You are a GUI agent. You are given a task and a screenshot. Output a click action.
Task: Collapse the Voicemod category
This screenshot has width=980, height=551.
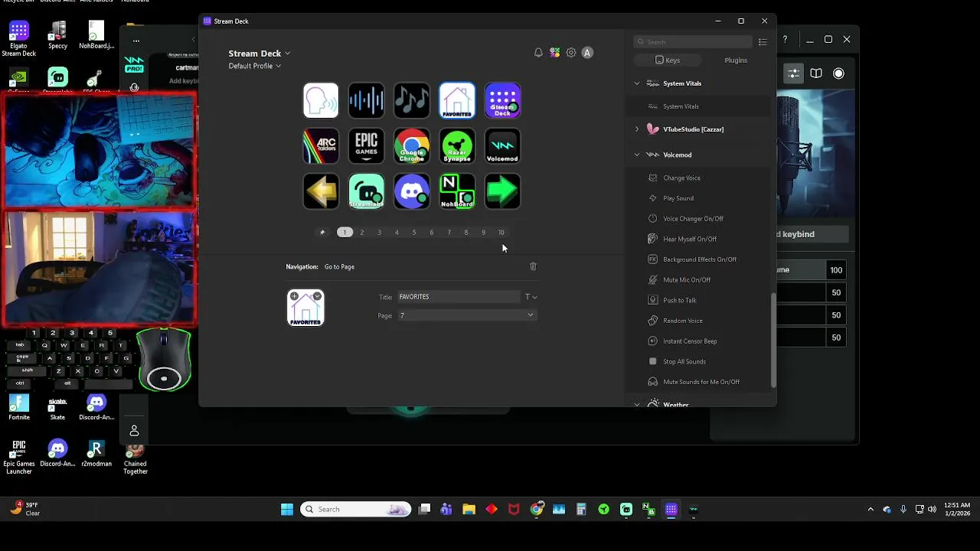(x=637, y=155)
